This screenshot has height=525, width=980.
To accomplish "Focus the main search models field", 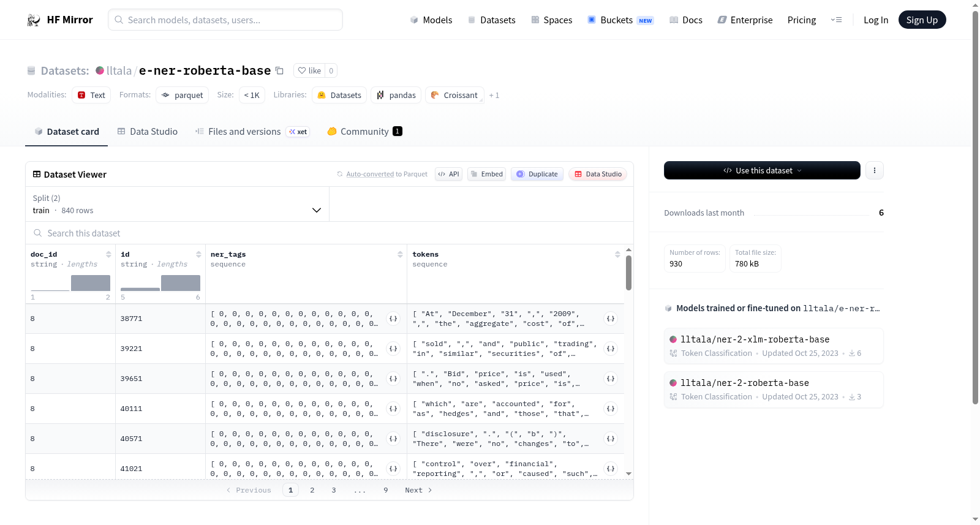I will (225, 20).
